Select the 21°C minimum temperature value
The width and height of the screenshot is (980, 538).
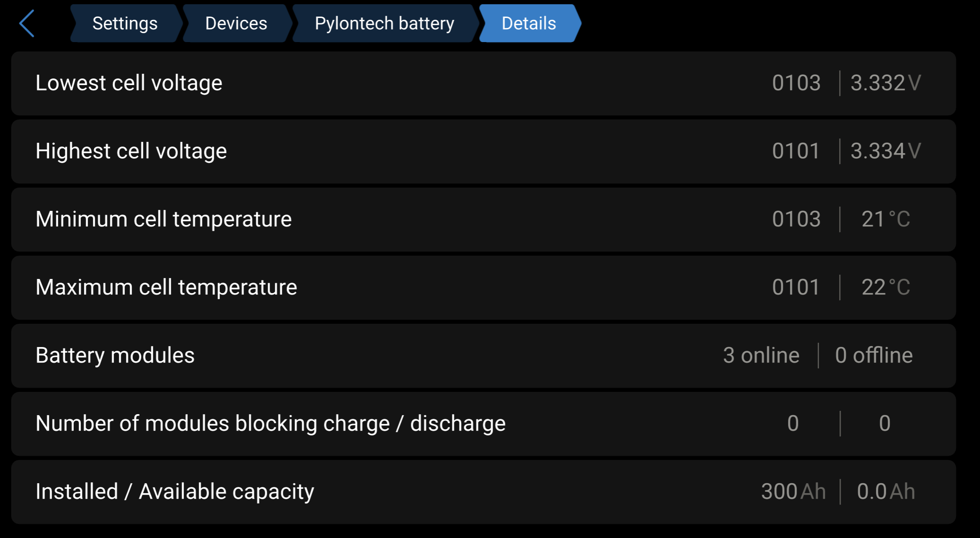point(885,219)
